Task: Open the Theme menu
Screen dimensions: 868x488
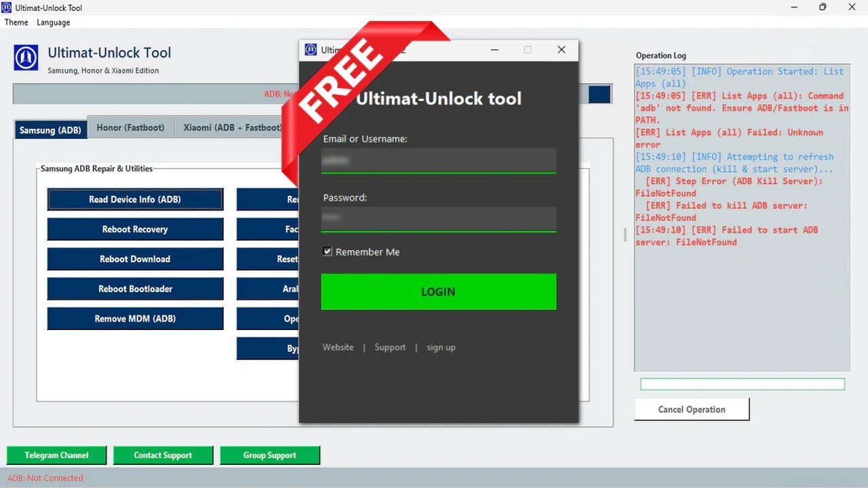Action: [16, 22]
